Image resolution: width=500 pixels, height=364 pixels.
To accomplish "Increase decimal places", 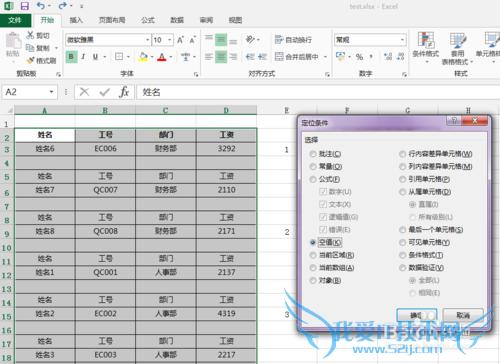I will click(388, 57).
